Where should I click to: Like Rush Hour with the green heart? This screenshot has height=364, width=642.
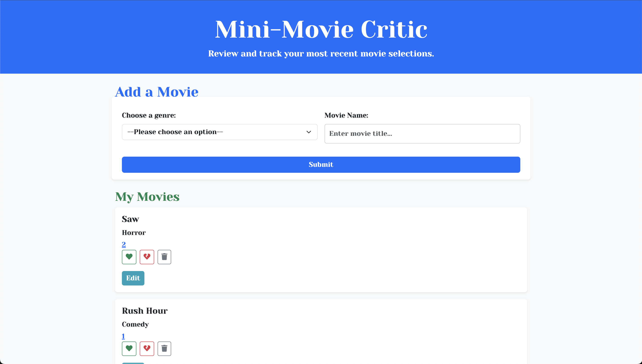coord(129,349)
